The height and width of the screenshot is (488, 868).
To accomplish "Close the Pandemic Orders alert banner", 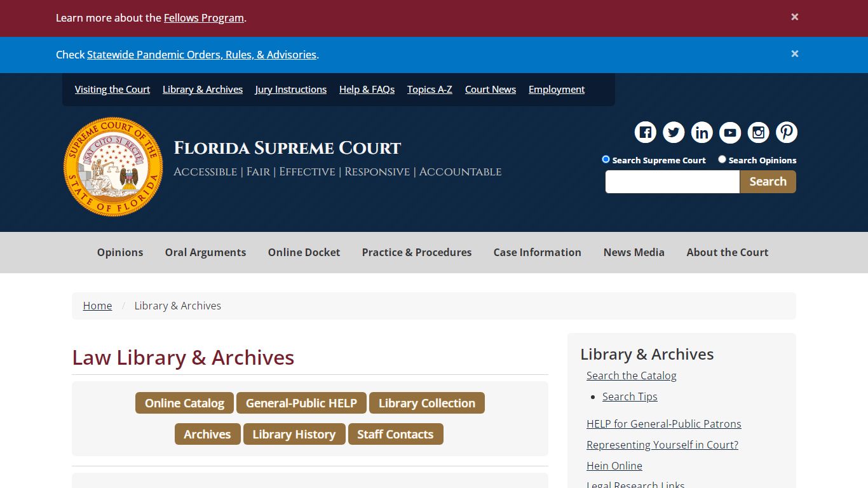I will pyautogui.click(x=794, y=54).
